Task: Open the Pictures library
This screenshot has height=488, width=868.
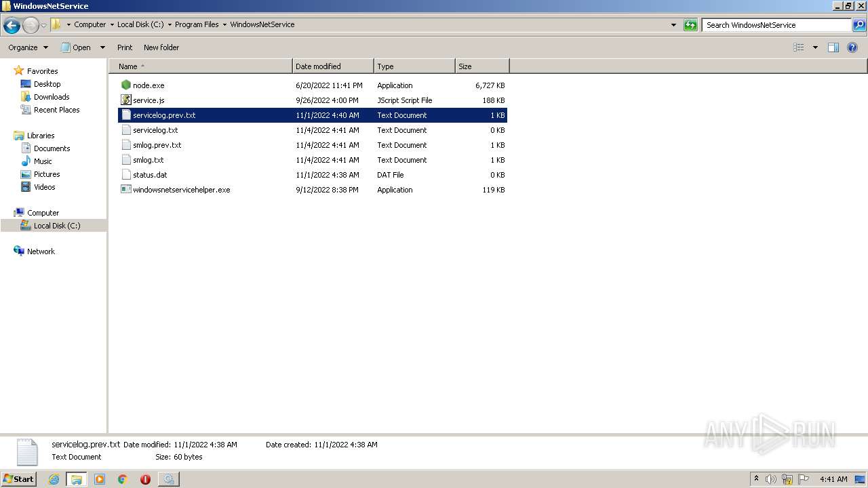Action: (47, 174)
